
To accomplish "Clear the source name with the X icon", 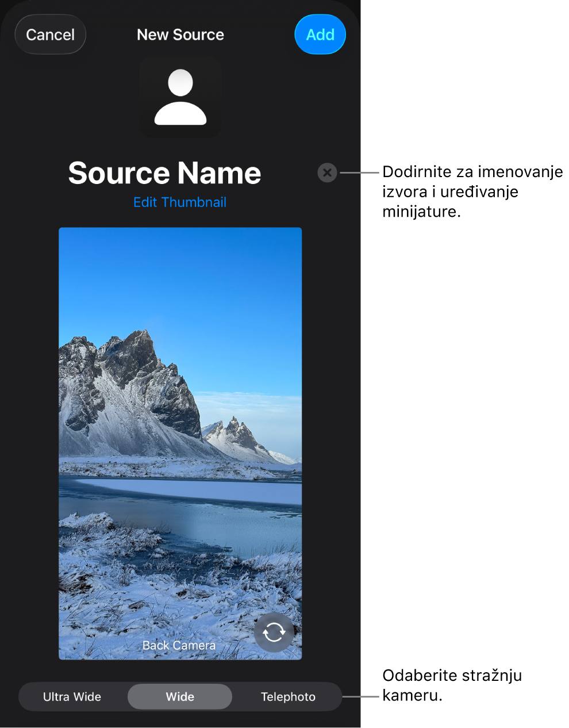I will [327, 173].
